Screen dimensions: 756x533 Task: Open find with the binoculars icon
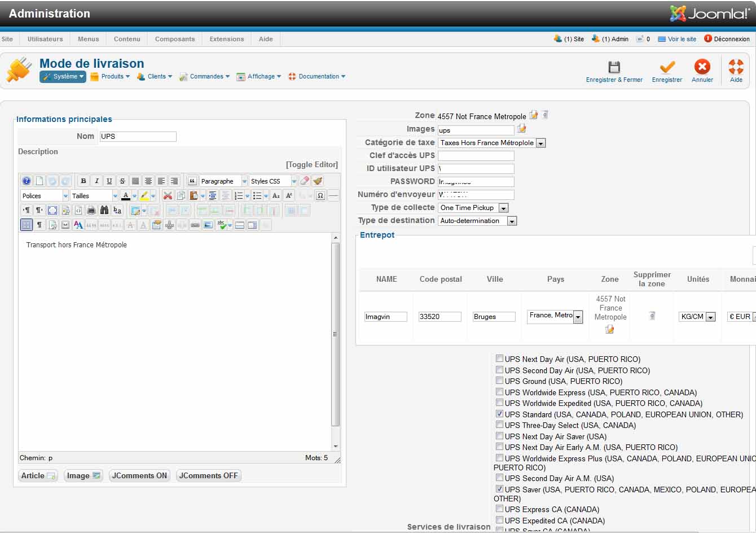(104, 211)
